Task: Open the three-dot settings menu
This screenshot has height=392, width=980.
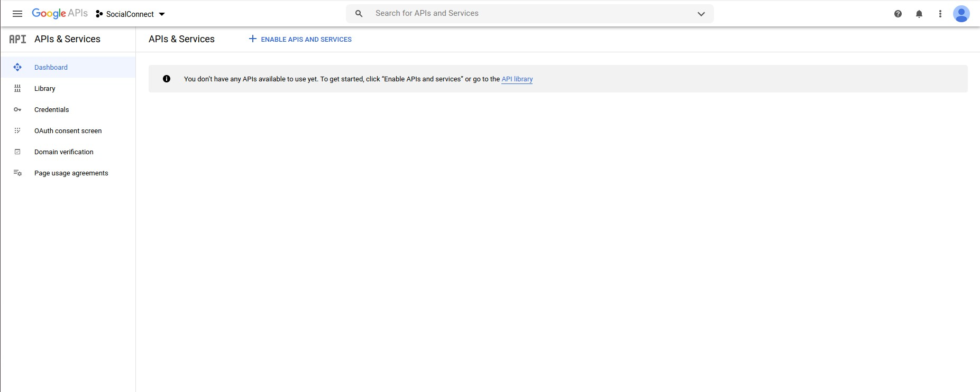Action: 940,14
